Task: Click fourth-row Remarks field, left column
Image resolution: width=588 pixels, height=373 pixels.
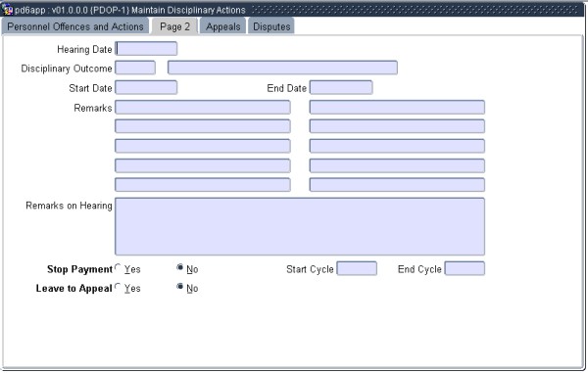Action: (x=203, y=165)
